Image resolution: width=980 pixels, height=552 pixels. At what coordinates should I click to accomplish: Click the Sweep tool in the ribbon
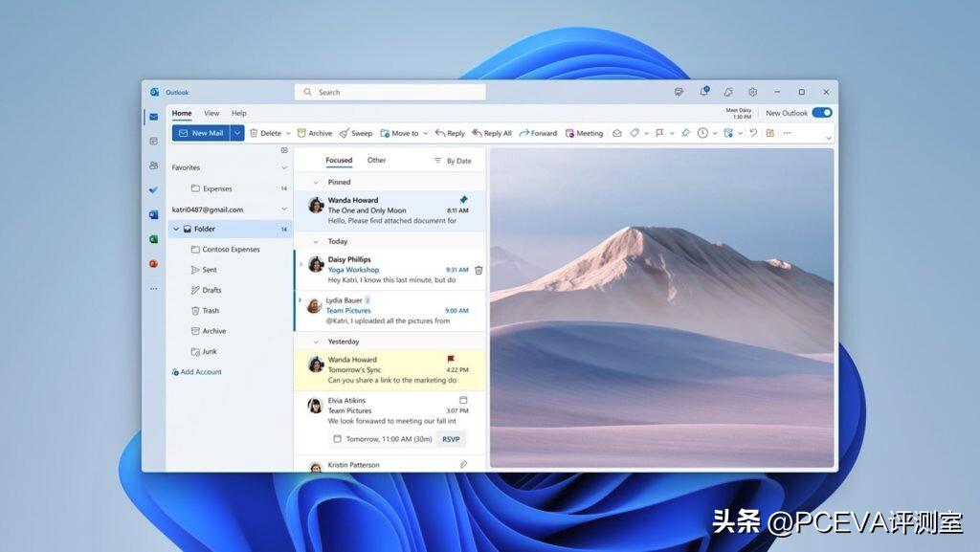point(356,133)
